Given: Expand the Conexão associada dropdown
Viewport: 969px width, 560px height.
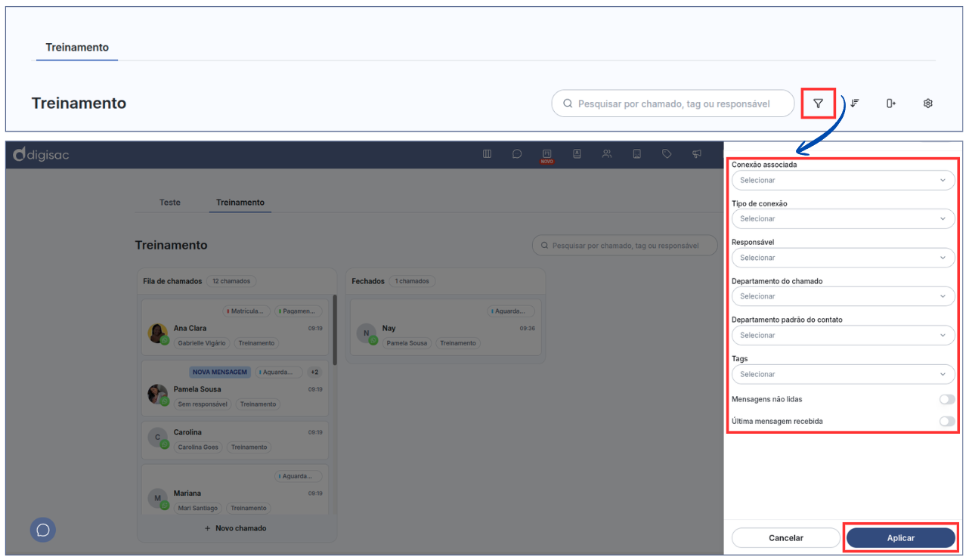Looking at the screenshot, I should click(843, 181).
